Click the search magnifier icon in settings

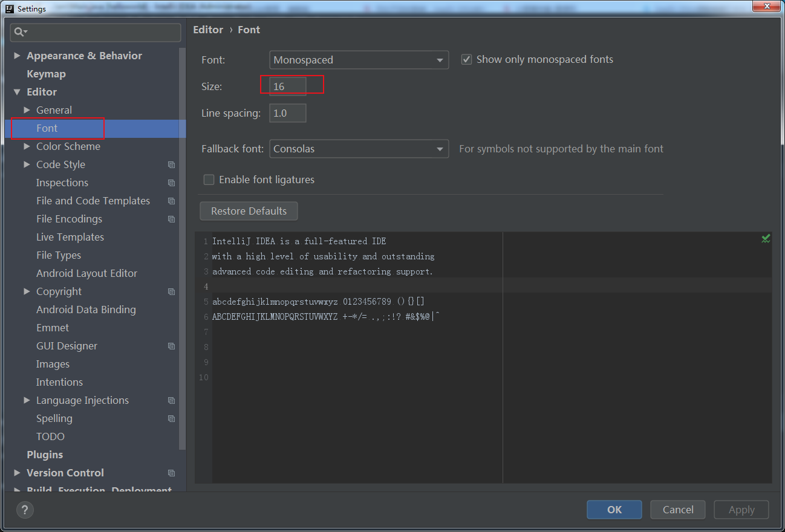21,32
